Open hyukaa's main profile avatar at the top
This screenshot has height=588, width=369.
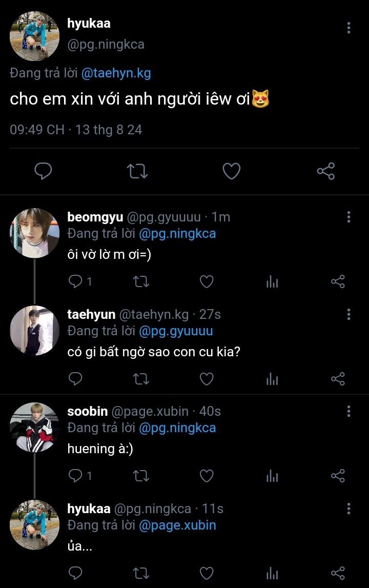[34, 36]
